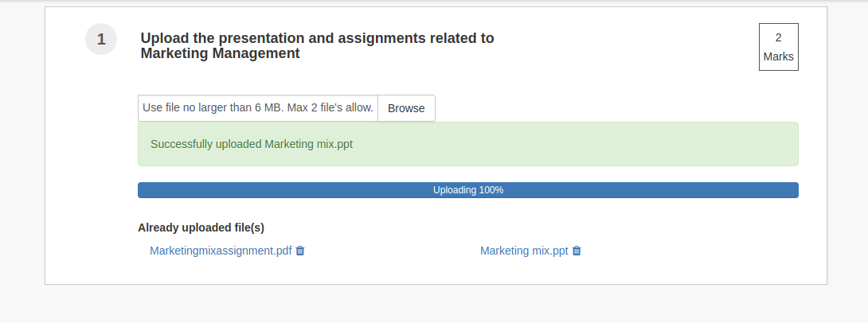The image size is (868, 323).
Task: Click "Upload the presentation and assignments" title line
Action: tap(317, 38)
